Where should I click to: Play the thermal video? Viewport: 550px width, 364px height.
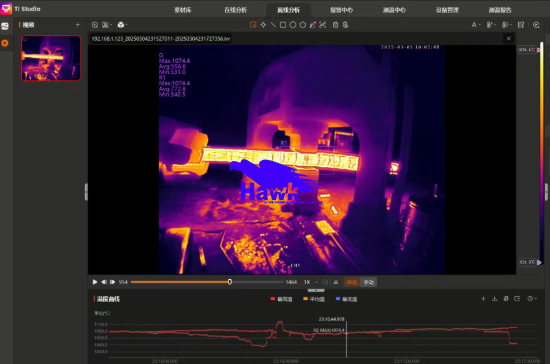95,282
